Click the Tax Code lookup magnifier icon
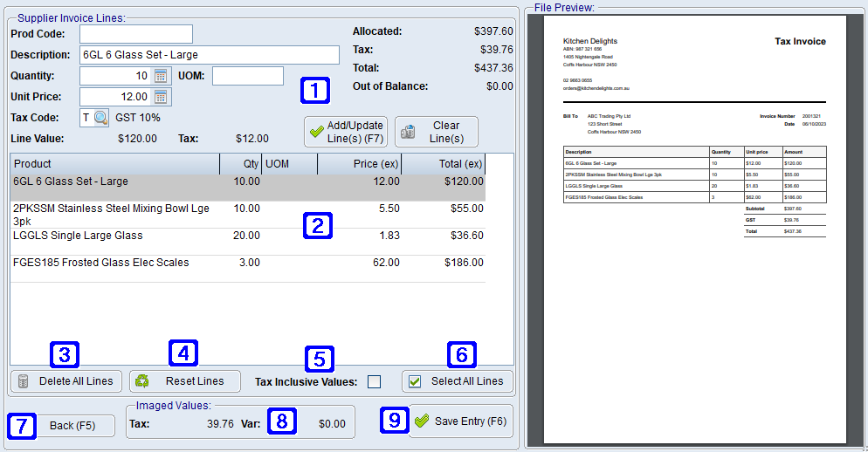 (101, 118)
